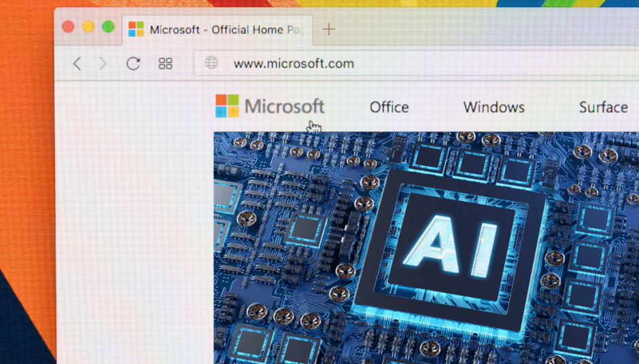Open the four-square grid view icon
This screenshot has height=364, width=639.
(x=165, y=64)
